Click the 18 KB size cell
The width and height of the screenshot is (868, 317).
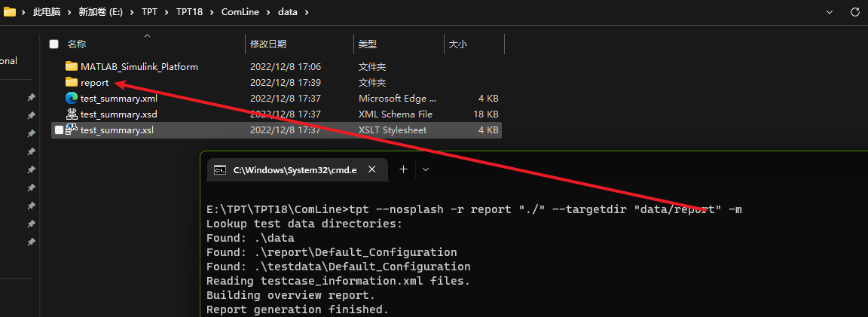pos(485,114)
